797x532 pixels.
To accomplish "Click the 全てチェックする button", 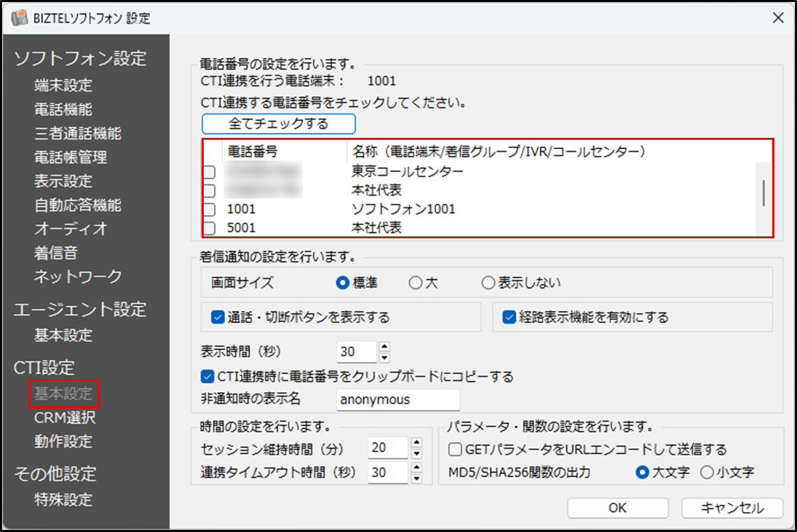I will (x=278, y=124).
